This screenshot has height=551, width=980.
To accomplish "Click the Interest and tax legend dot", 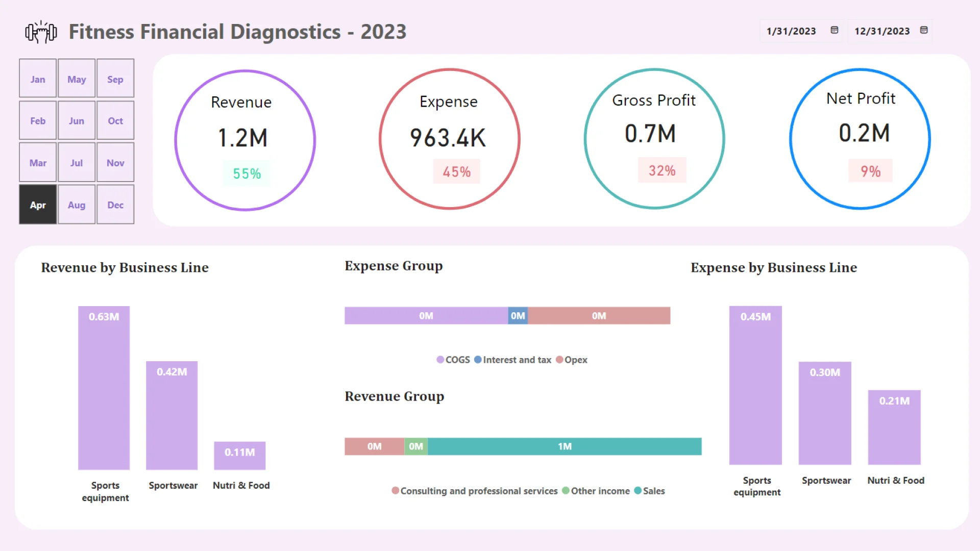I will pyautogui.click(x=478, y=360).
